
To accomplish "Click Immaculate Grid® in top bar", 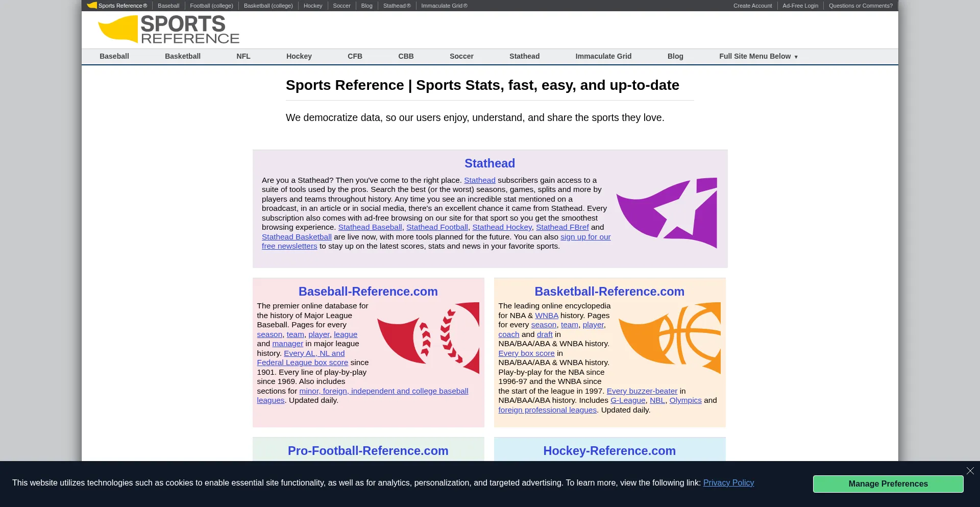I will coord(444,6).
